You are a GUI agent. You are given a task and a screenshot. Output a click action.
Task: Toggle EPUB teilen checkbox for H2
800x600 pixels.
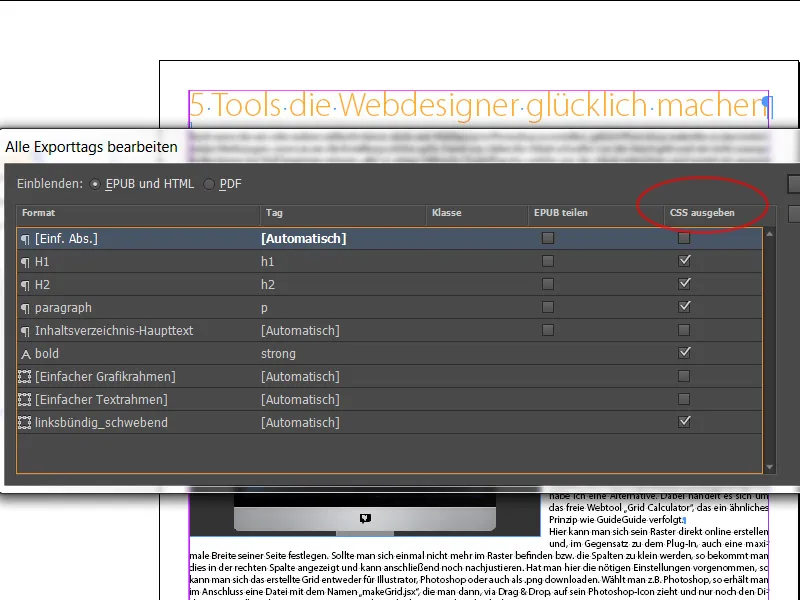548,284
